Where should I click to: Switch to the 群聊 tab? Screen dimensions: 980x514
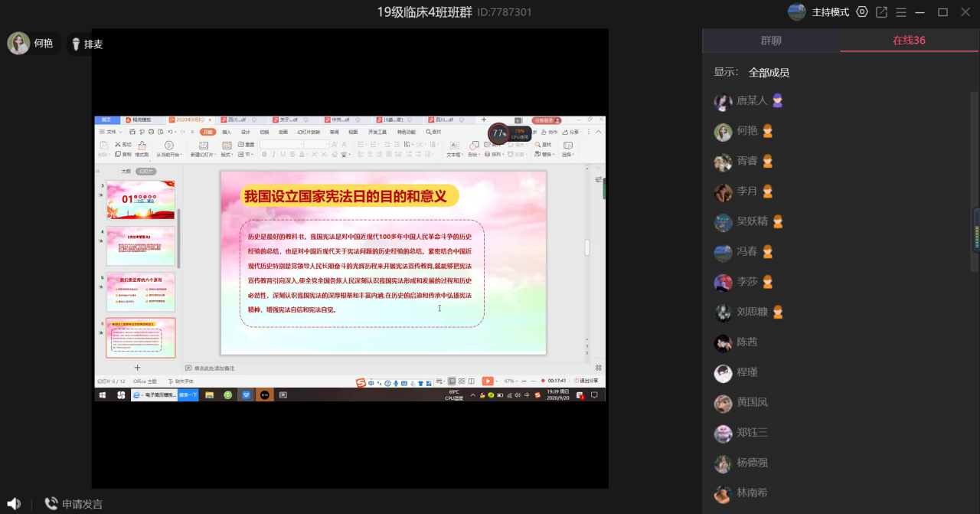771,41
